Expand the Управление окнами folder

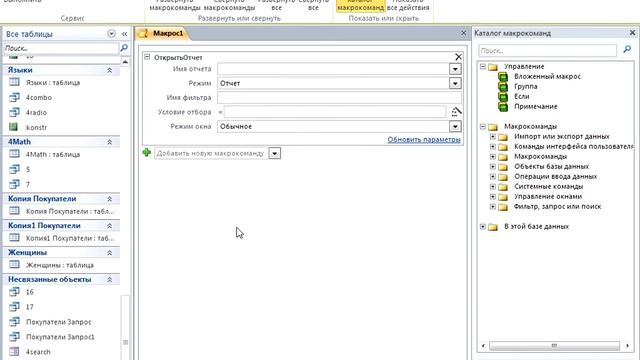pyautogui.click(x=493, y=196)
